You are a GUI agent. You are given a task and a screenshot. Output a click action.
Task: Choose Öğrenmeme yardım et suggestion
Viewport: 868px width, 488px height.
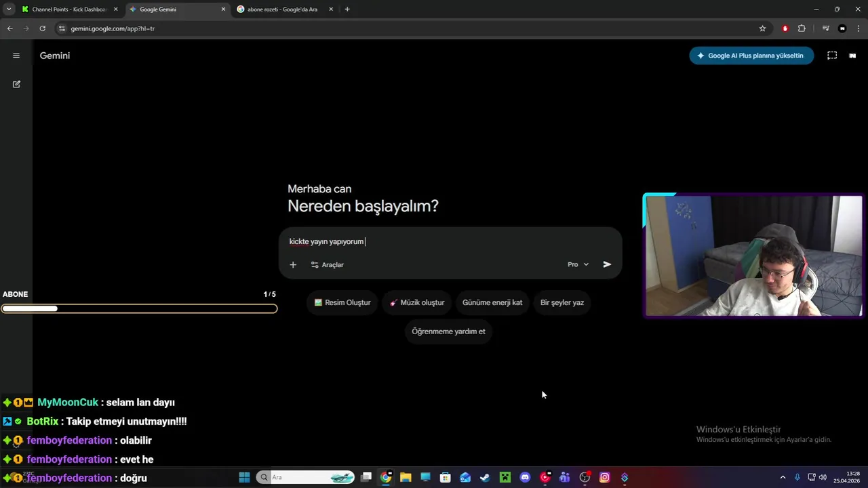[448, 331]
